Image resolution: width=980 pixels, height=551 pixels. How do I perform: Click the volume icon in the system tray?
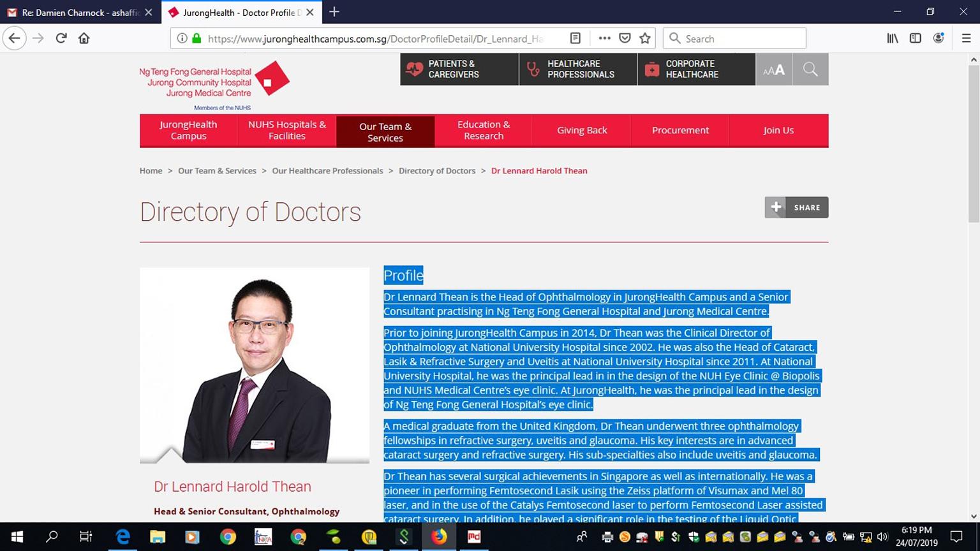[882, 536]
